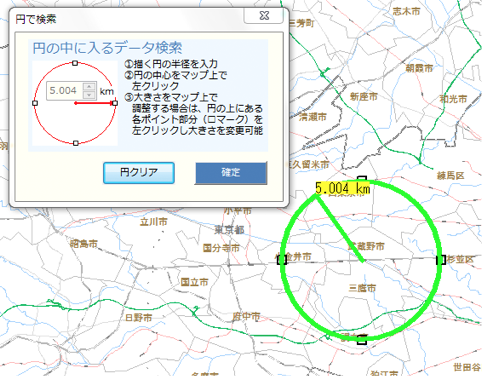Select the circle's left handle on the map
Screen dimensions: 482x376
coord(282,260)
